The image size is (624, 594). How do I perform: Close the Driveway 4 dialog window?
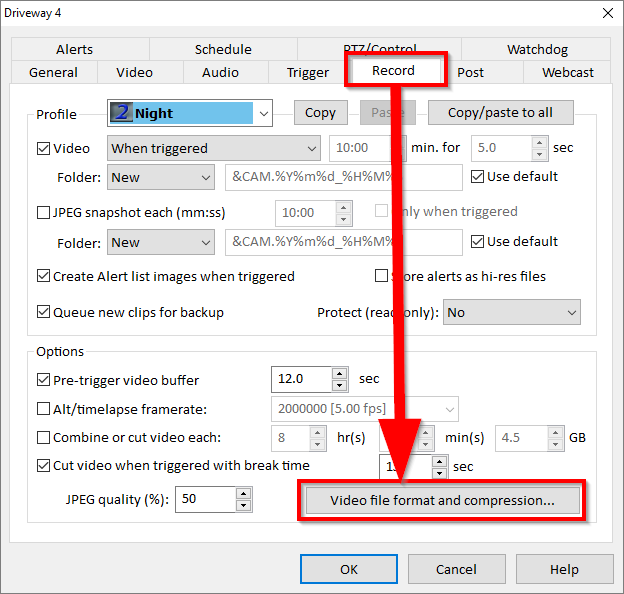tap(606, 13)
